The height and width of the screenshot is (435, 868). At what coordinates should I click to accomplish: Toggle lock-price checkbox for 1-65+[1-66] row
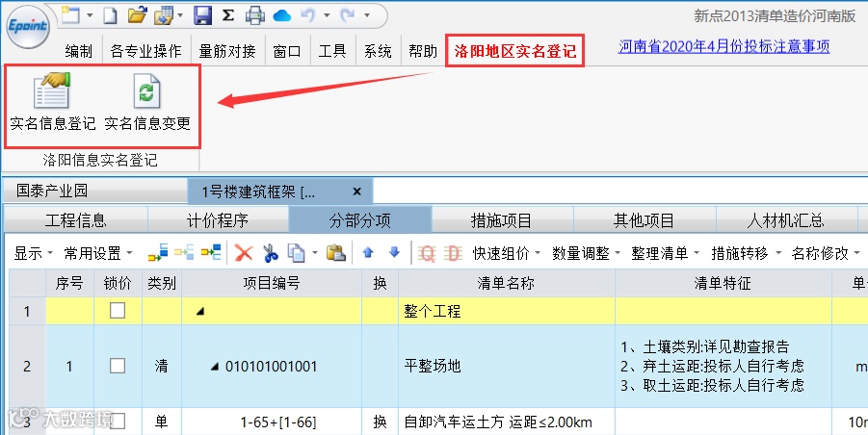(118, 422)
